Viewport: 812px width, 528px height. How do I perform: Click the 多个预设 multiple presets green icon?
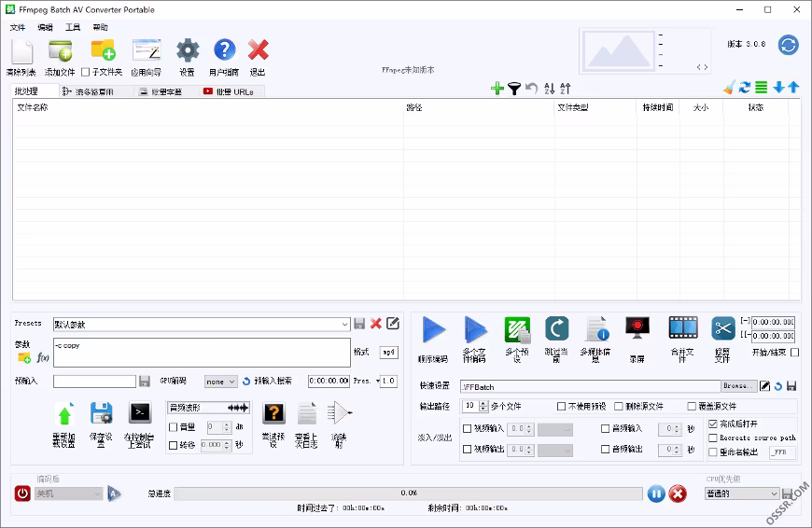(517, 329)
